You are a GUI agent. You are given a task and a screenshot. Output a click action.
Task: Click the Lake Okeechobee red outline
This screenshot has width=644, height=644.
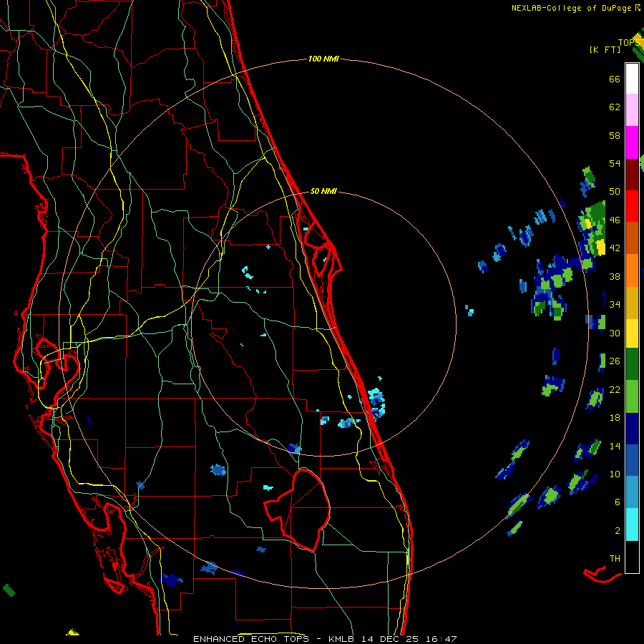[x=298, y=509]
